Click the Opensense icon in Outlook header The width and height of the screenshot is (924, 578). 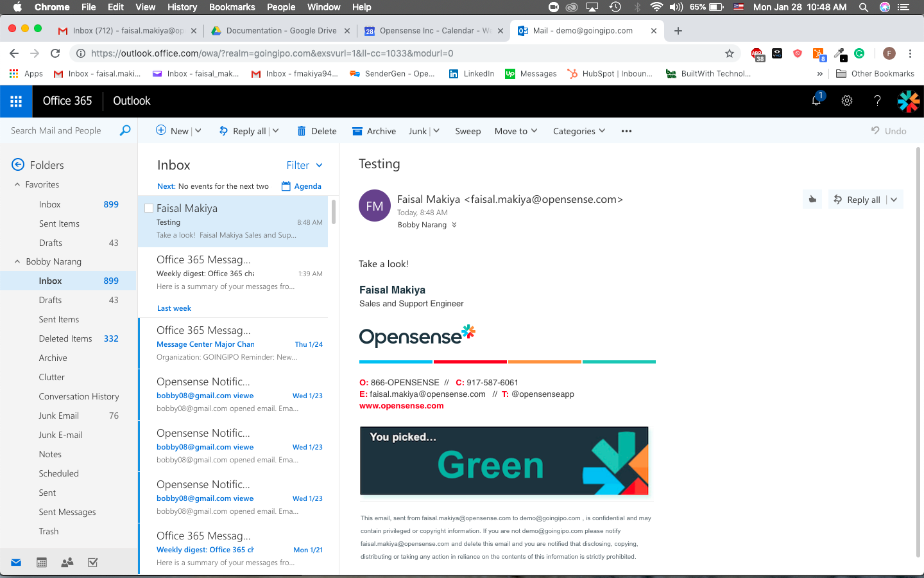coord(909,101)
